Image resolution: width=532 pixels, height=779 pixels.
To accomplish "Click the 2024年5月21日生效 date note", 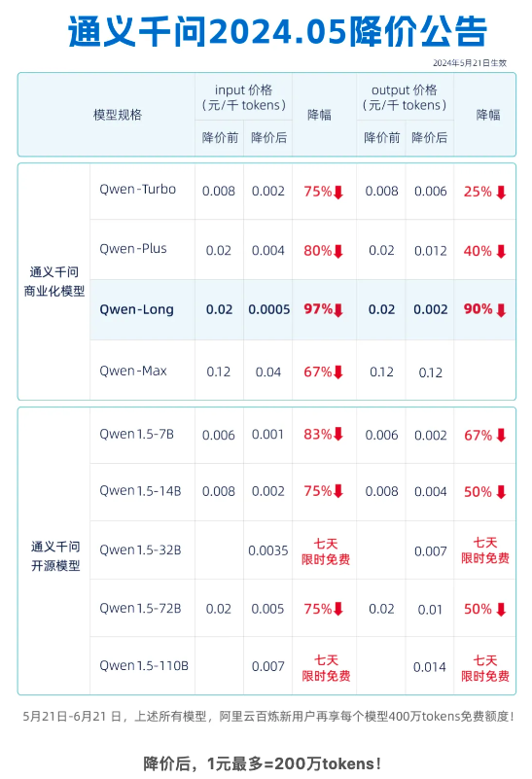I will tap(470, 63).
